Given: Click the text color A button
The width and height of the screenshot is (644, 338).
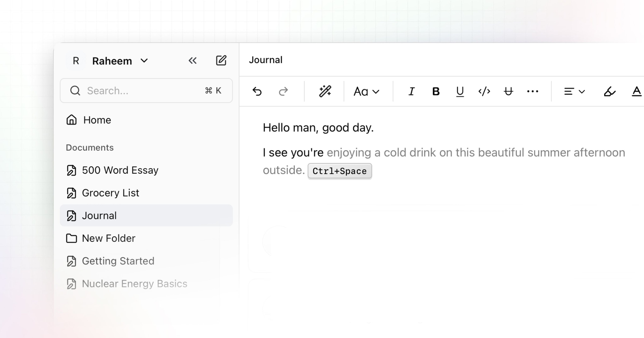Looking at the screenshot, I should (636, 91).
